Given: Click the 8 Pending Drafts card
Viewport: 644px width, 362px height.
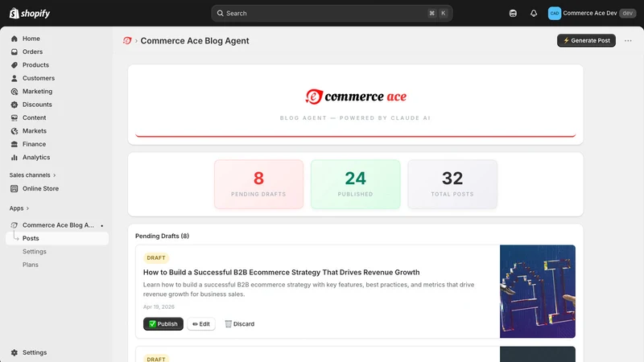Looking at the screenshot, I should click(258, 184).
